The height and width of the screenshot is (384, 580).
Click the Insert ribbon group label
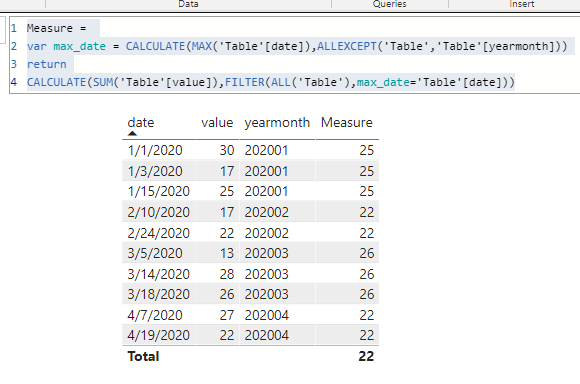click(x=522, y=4)
